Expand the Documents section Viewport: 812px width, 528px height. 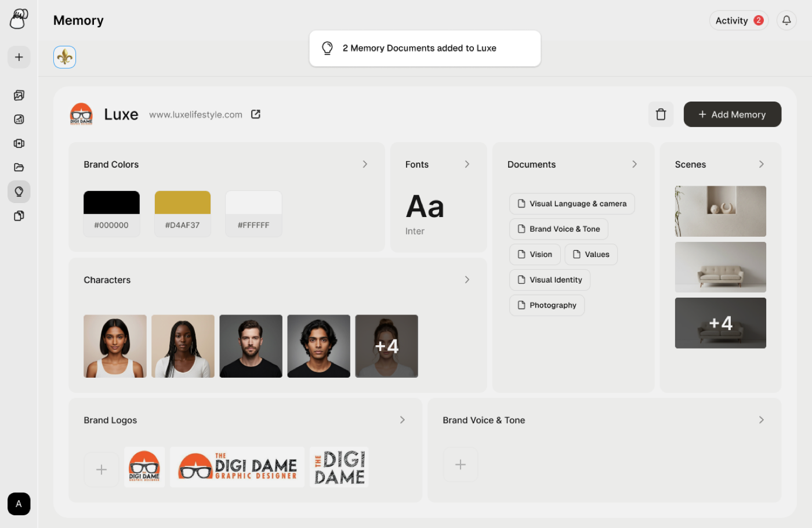click(635, 164)
